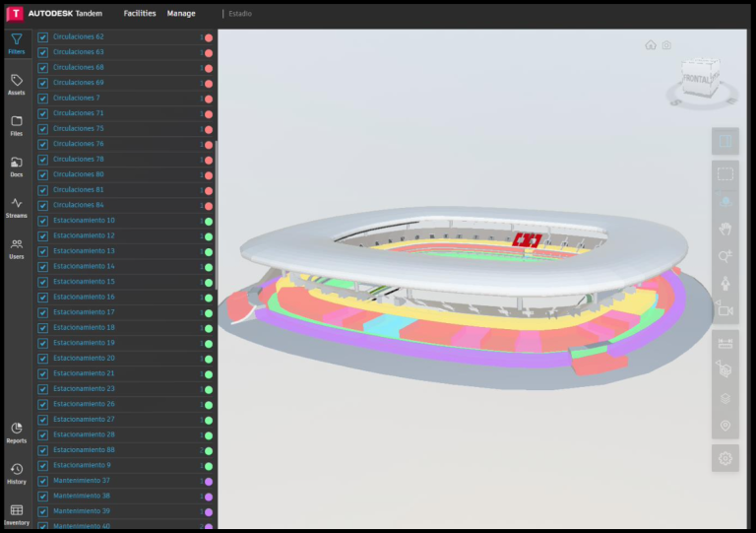The image size is (756, 533).
Task: Open the levels layers tool
Action: (725, 398)
